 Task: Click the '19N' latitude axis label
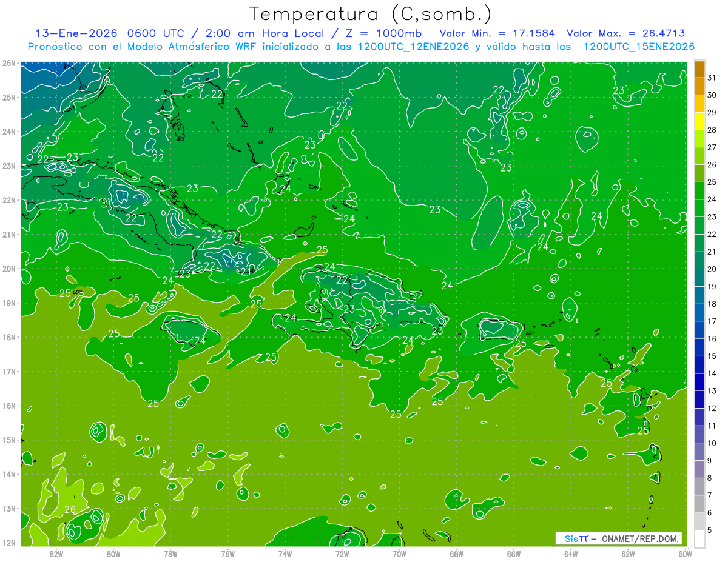(8, 303)
